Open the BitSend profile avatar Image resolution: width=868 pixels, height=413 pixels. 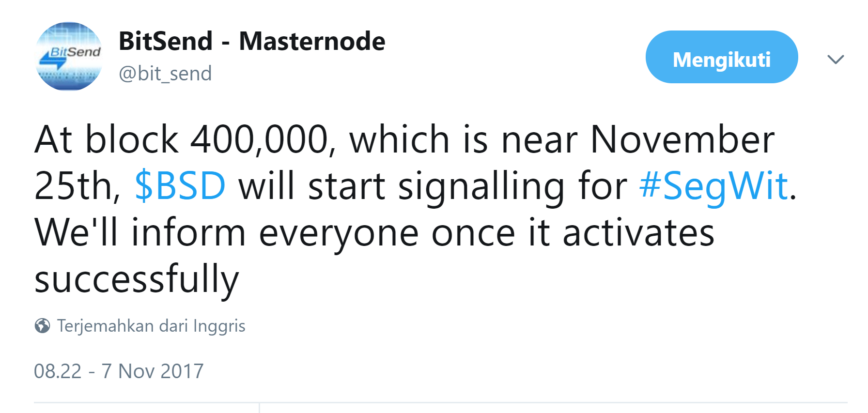69,56
